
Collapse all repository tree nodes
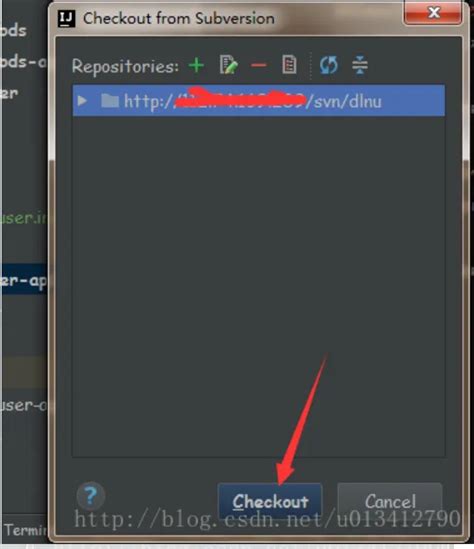click(360, 65)
